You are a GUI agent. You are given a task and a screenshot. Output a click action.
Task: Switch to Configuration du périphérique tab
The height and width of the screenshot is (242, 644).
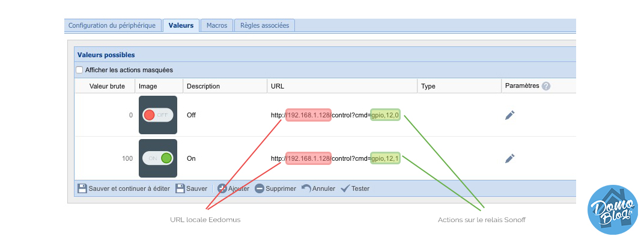[x=112, y=25]
